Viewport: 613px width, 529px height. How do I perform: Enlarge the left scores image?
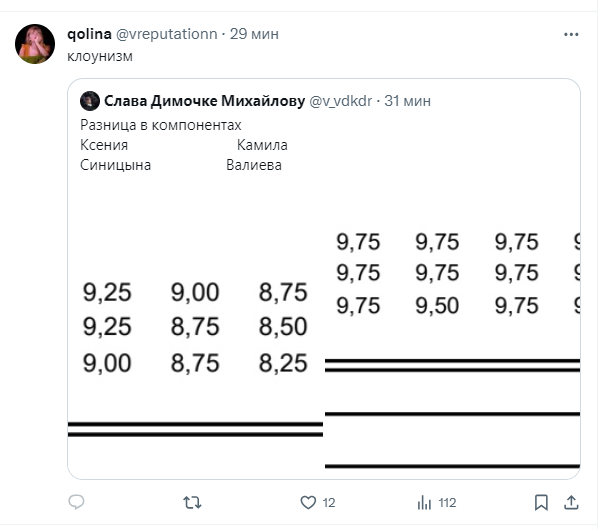click(196, 330)
